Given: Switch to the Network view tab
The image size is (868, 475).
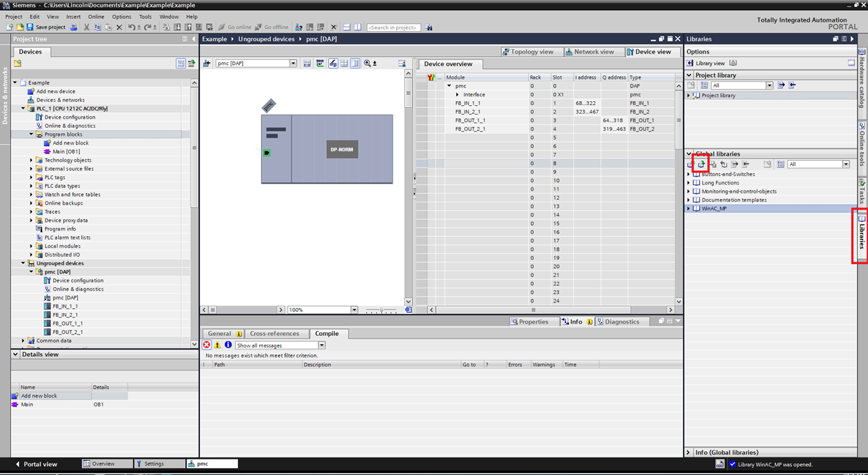Looking at the screenshot, I should (593, 52).
